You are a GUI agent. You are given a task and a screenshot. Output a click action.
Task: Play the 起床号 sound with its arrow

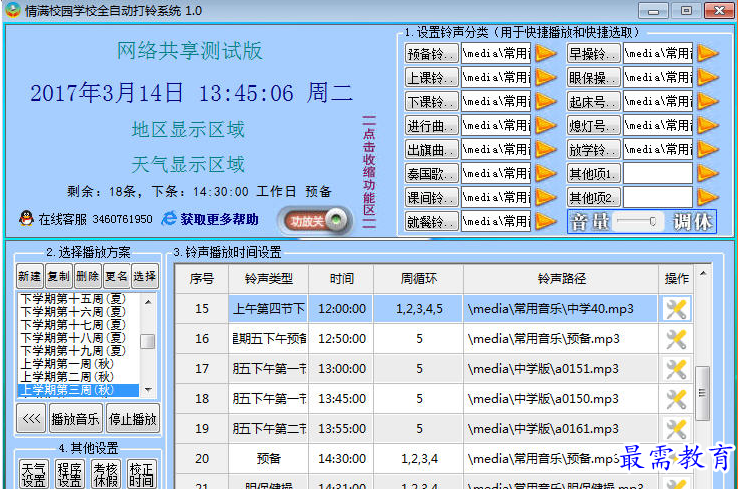point(707,101)
